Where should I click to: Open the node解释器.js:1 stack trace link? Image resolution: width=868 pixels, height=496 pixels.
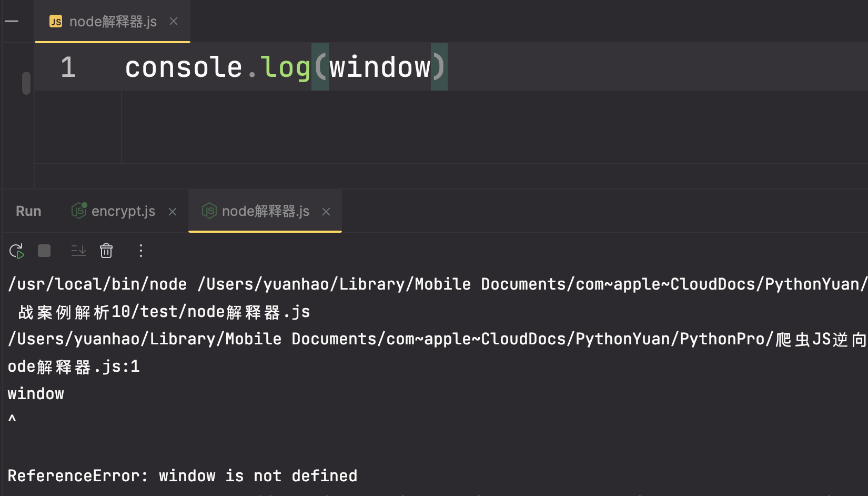[x=74, y=366]
